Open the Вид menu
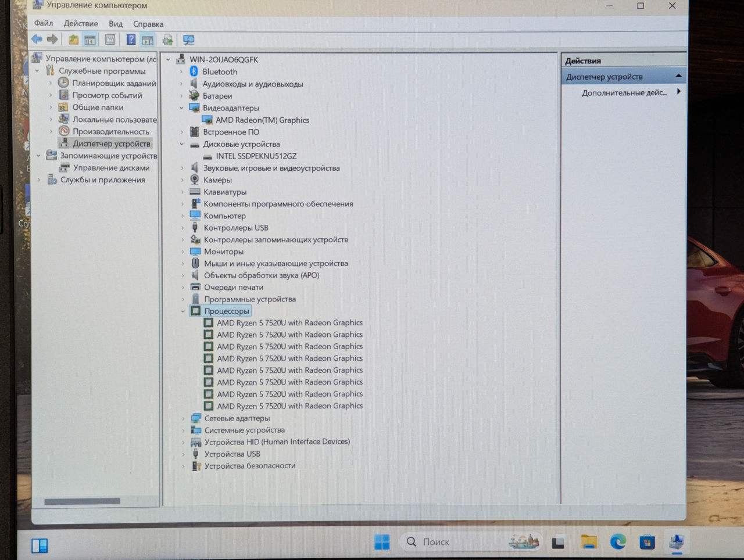Image resolution: width=744 pixels, height=560 pixels. point(116,24)
